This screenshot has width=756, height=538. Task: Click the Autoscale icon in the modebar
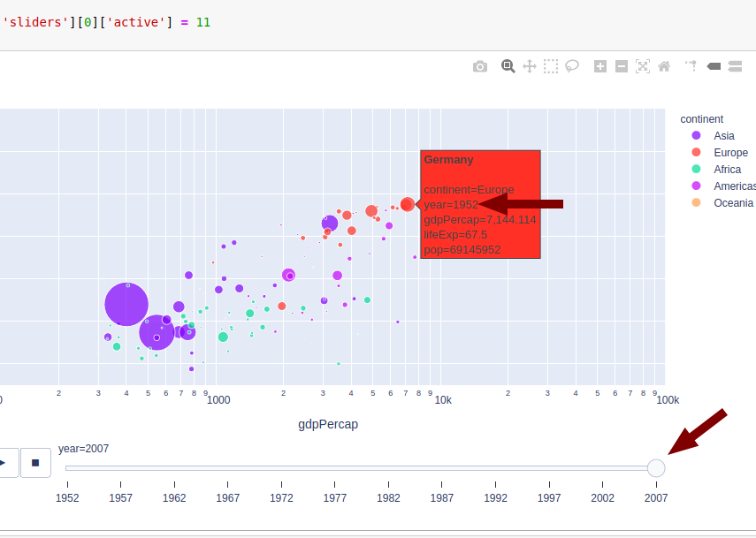643,65
